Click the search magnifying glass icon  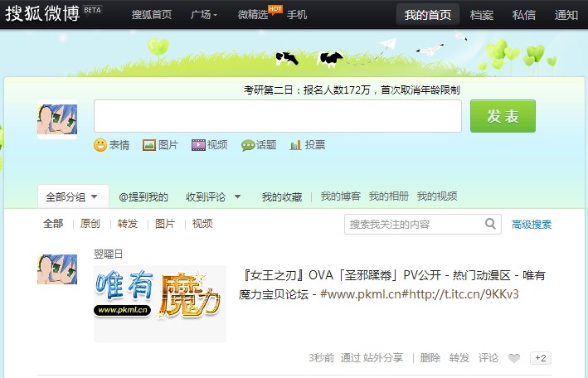491,224
